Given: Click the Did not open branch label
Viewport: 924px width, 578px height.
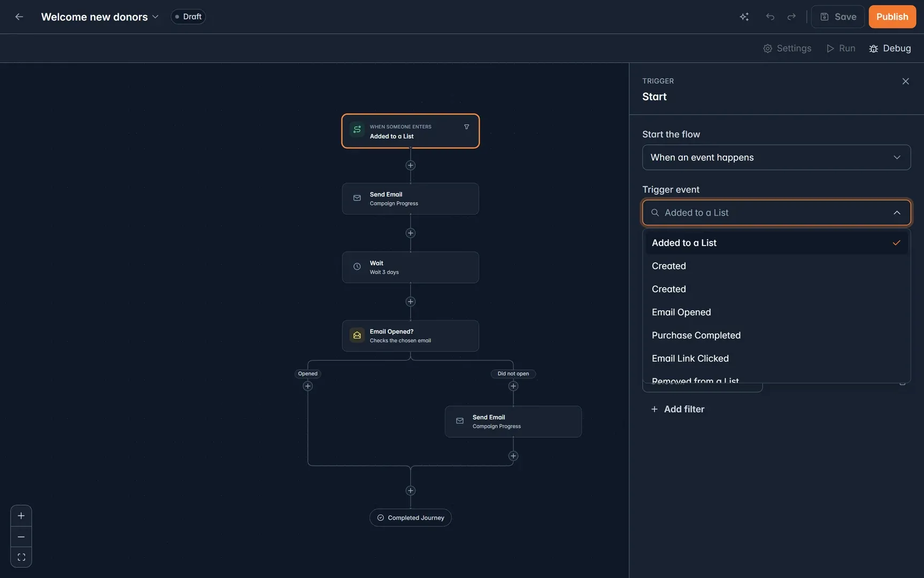Looking at the screenshot, I should [513, 374].
